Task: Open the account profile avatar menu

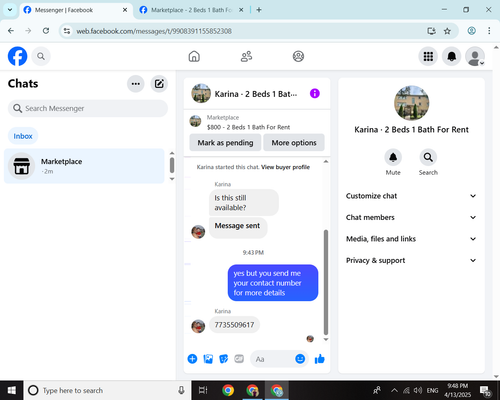Action: pyautogui.click(x=475, y=56)
